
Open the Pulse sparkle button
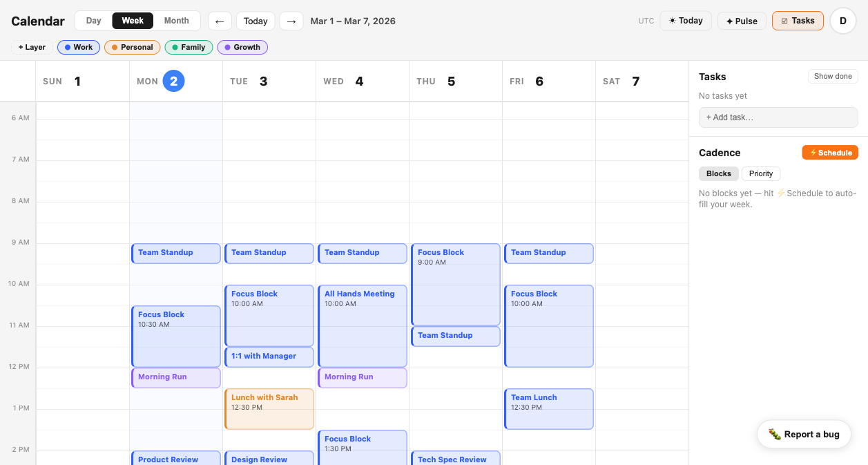pos(742,21)
